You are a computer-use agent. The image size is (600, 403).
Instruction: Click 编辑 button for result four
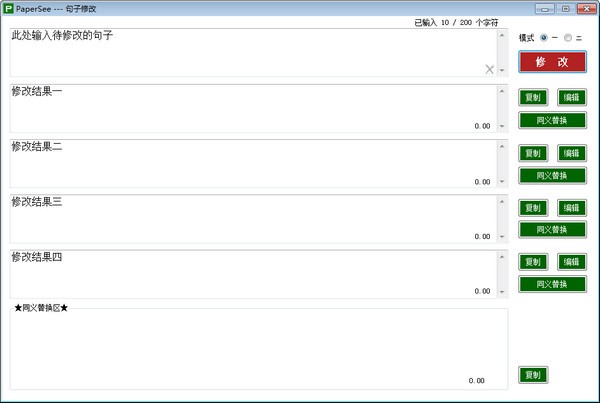point(570,262)
